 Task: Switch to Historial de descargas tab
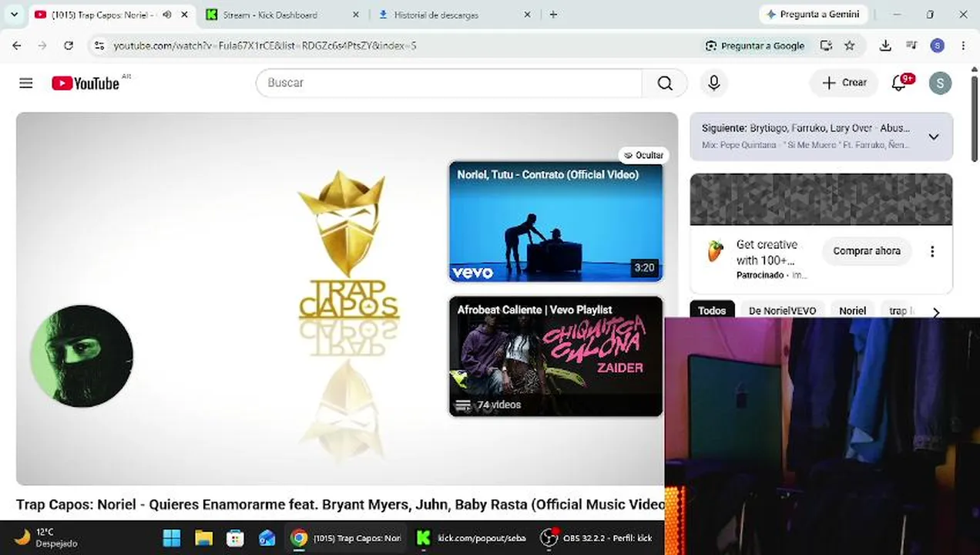coord(436,15)
